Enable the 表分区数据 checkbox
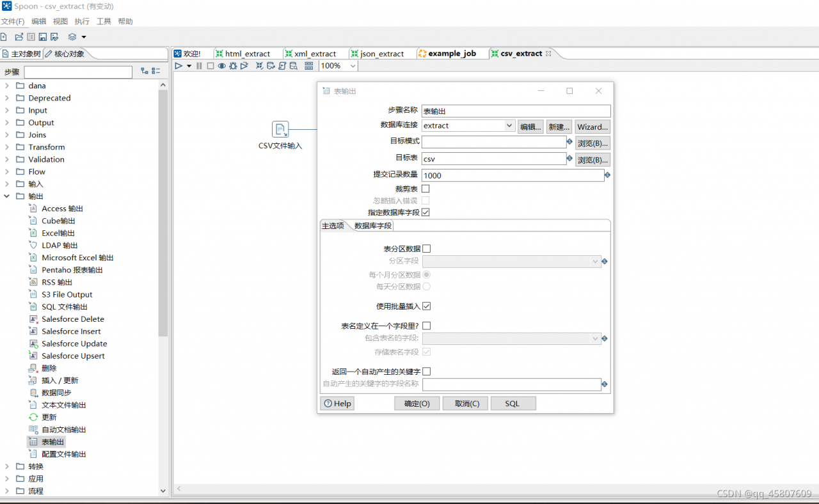Screen dimensions: 819x504 (x=427, y=249)
